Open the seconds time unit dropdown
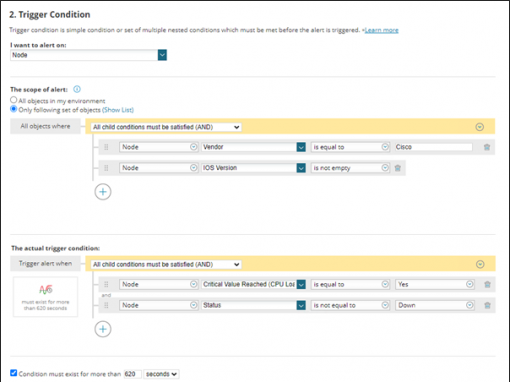The height and width of the screenshot is (382, 510). click(x=161, y=374)
